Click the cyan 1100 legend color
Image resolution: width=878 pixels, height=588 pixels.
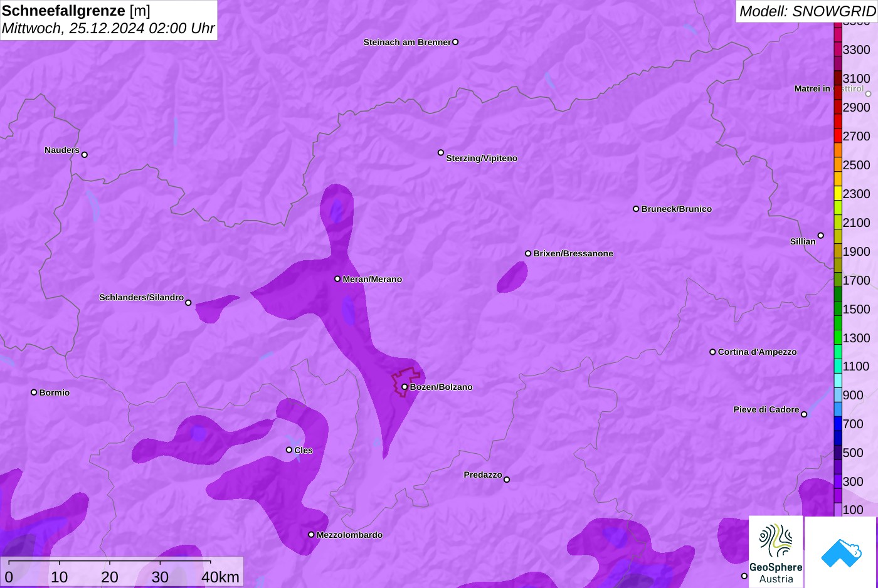tap(838, 367)
